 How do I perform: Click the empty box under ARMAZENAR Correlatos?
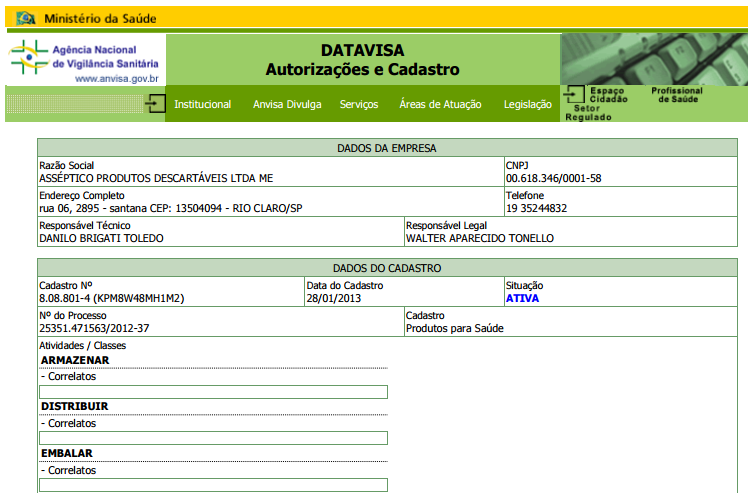tap(213, 392)
